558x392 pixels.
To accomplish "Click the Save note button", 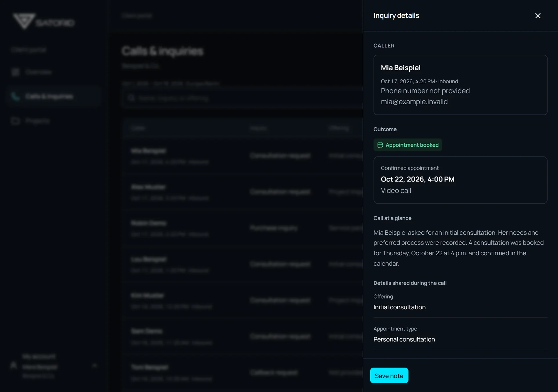I will tap(389, 375).
